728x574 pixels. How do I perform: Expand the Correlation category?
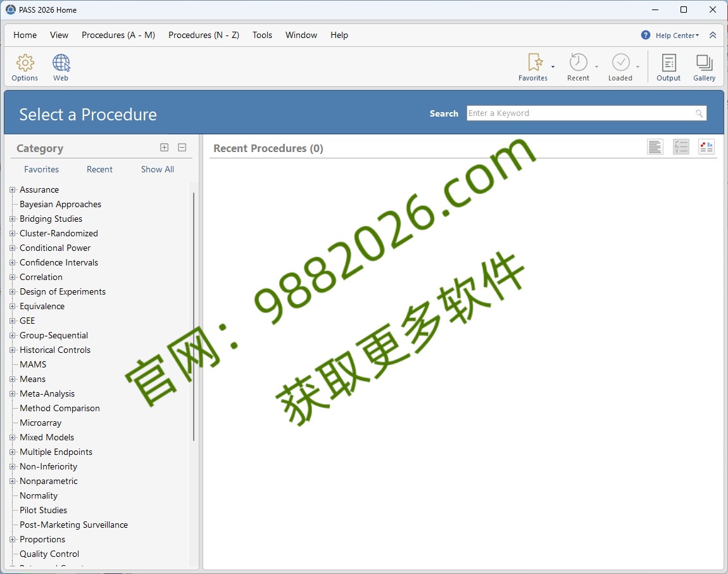click(13, 277)
